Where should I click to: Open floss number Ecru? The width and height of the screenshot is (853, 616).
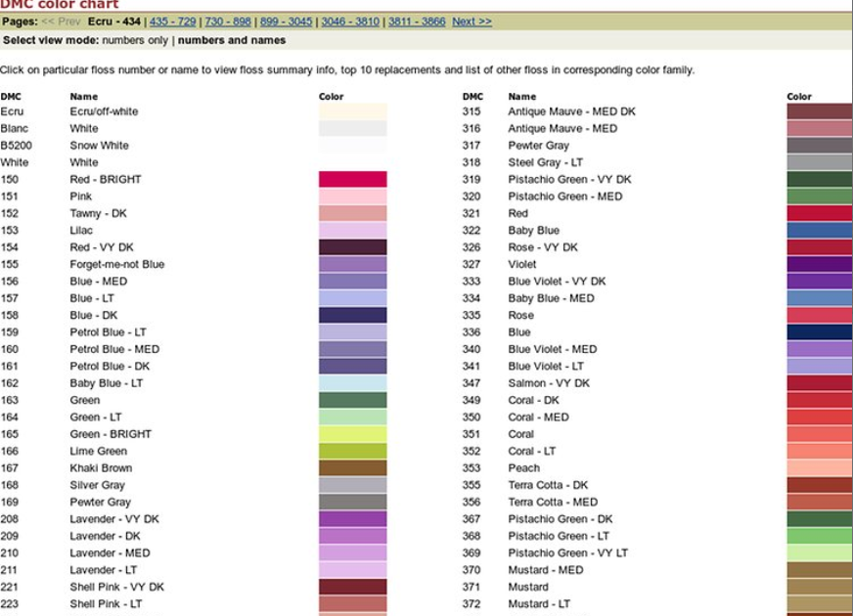(x=12, y=111)
